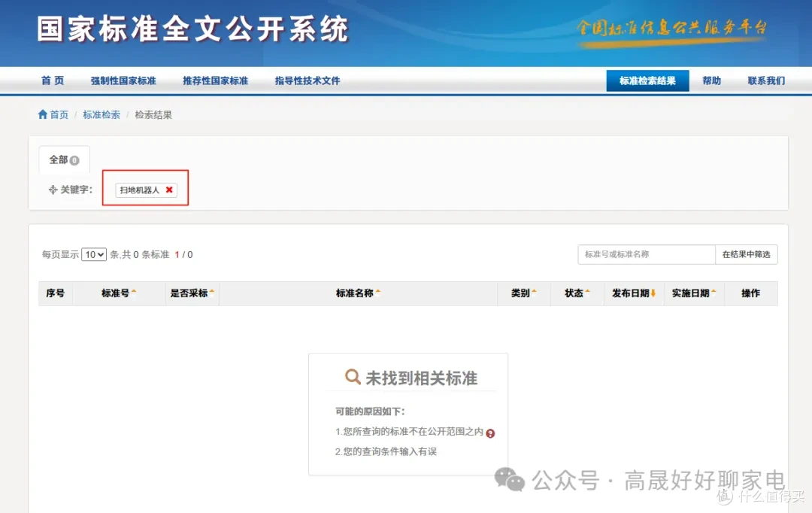Sort by 状态 column header
The width and height of the screenshot is (812, 513).
[x=577, y=293]
